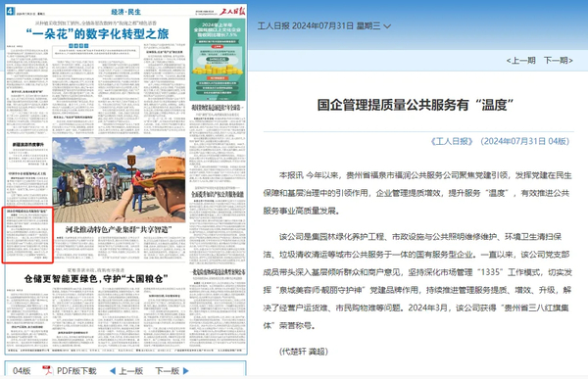Click the PDF版下载 icon
The image size is (588, 379).
pyautogui.click(x=47, y=370)
